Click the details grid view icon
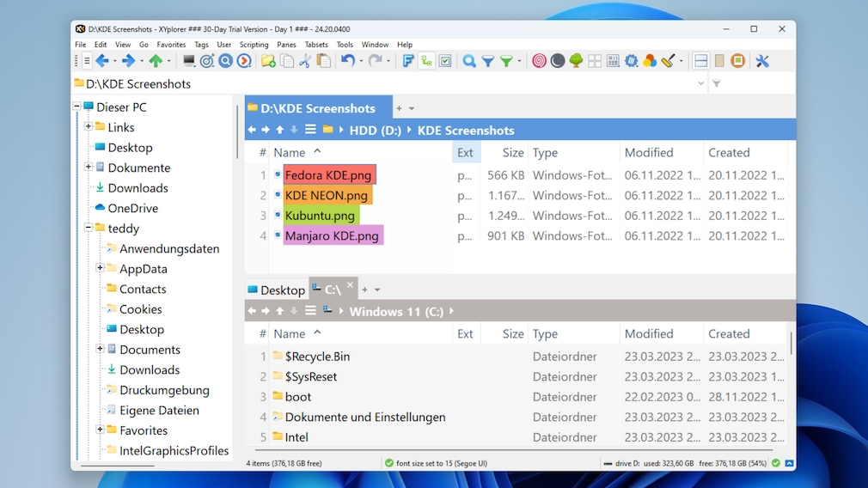 (613, 61)
